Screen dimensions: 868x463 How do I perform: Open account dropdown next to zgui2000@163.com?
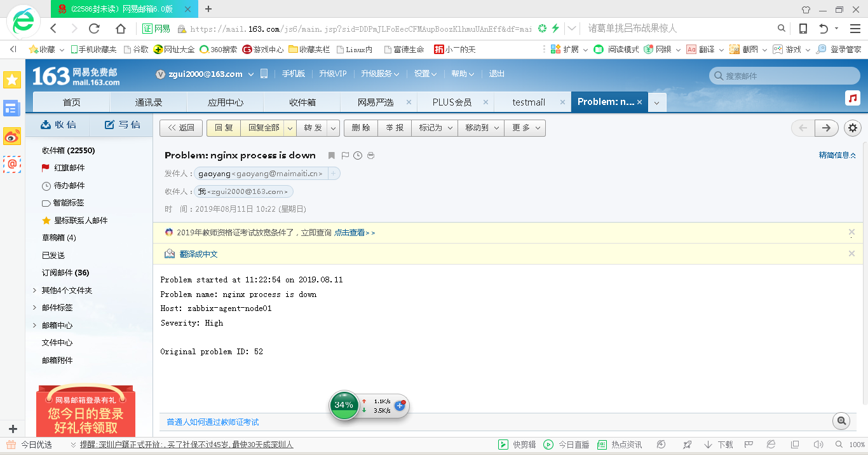click(251, 74)
